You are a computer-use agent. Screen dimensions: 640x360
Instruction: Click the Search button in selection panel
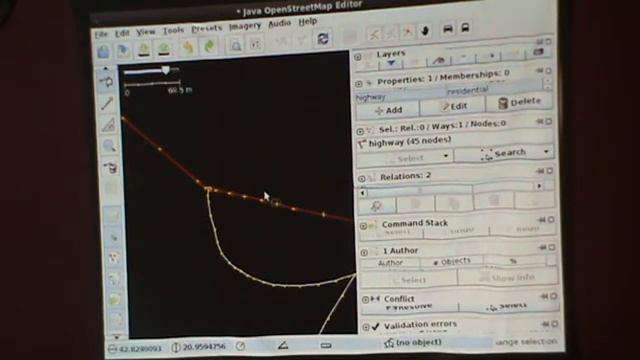coord(502,154)
